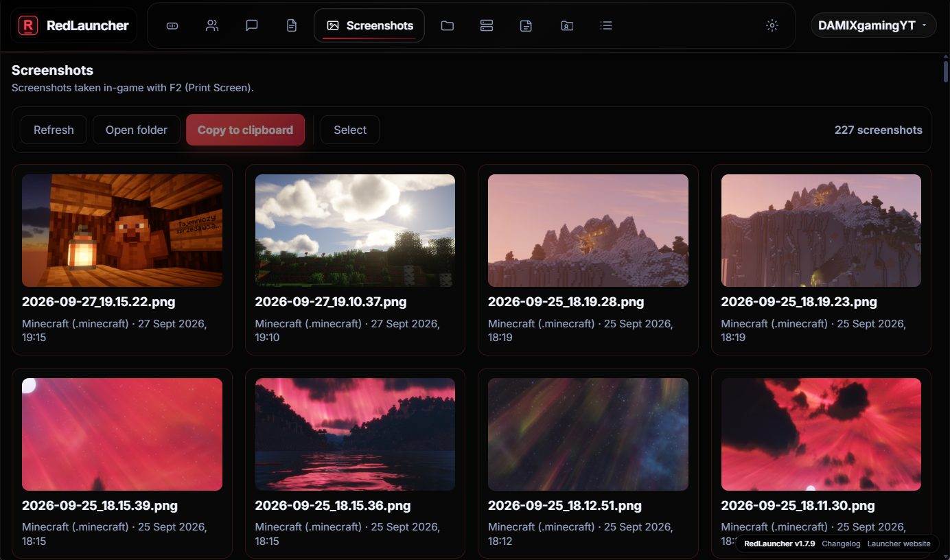Click the Open folder button
The height and width of the screenshot is (560, 950).
(137, 130)
